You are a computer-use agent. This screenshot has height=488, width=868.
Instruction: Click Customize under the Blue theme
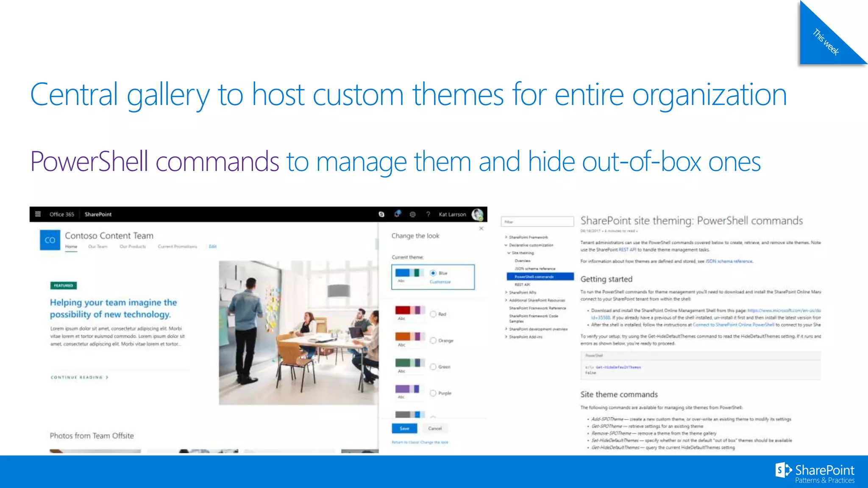pos(440,282)
